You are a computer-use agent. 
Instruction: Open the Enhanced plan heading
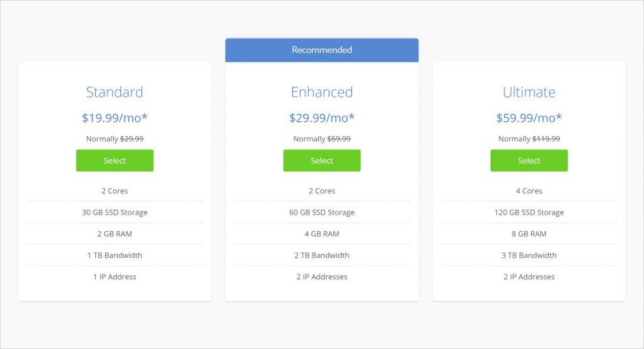(321, 92)
